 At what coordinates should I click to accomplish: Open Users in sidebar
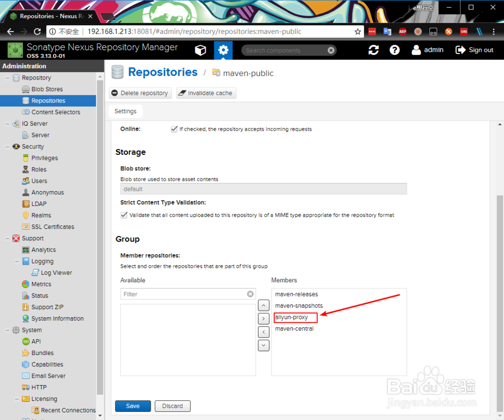[x=39, y=181]
